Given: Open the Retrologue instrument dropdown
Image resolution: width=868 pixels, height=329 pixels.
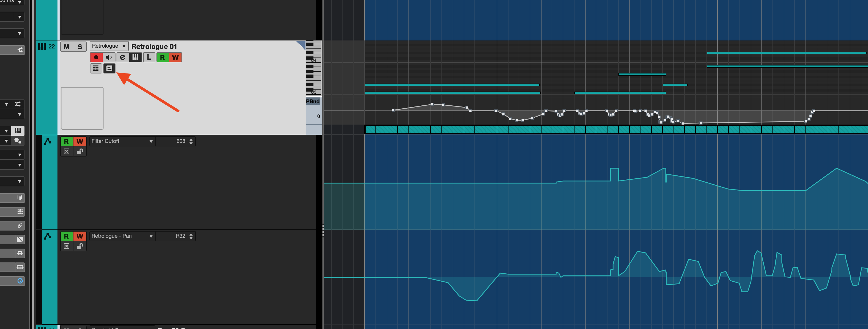Looking at the screenshot, I should (x=109, y=46).
